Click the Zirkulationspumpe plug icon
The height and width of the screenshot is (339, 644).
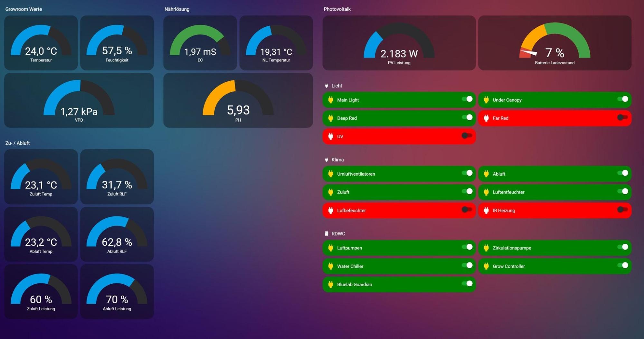486,248
